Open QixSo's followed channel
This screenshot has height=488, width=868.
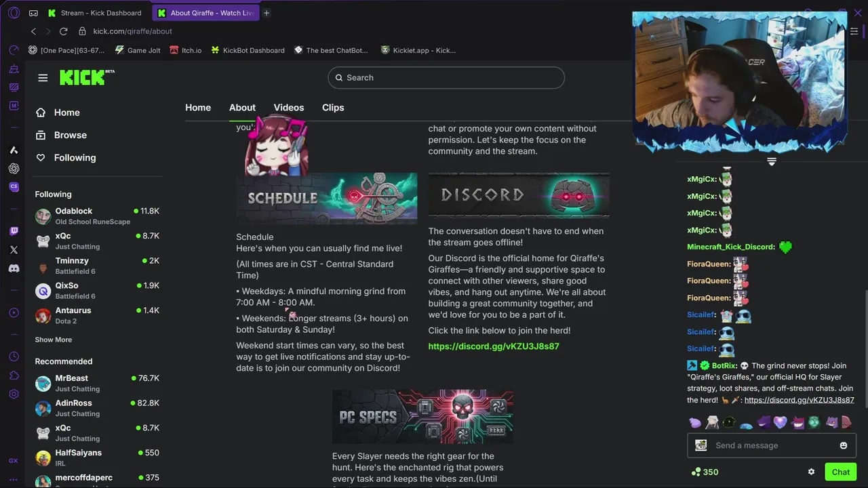(98, 291)
